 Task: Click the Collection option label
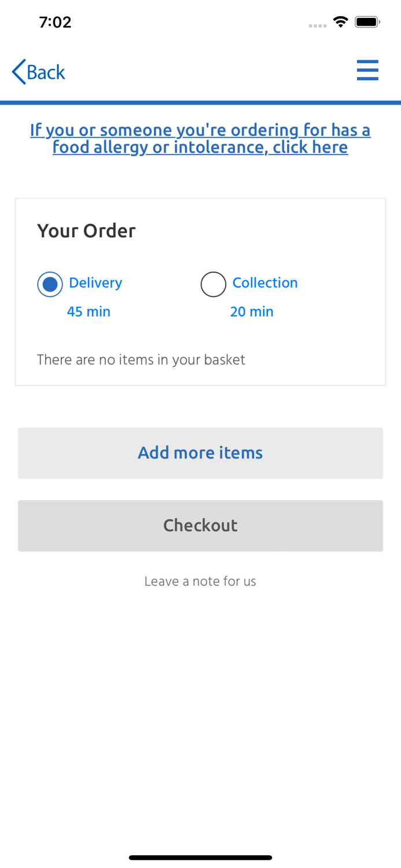265,282
